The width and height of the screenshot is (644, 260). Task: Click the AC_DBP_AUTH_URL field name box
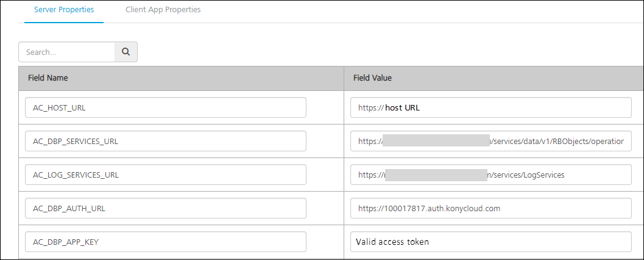coord(166,208)
